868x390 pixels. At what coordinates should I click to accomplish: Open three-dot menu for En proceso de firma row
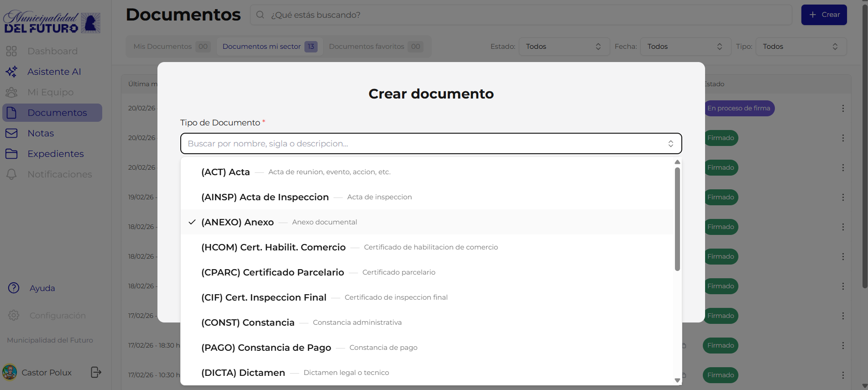coord(842,108)
